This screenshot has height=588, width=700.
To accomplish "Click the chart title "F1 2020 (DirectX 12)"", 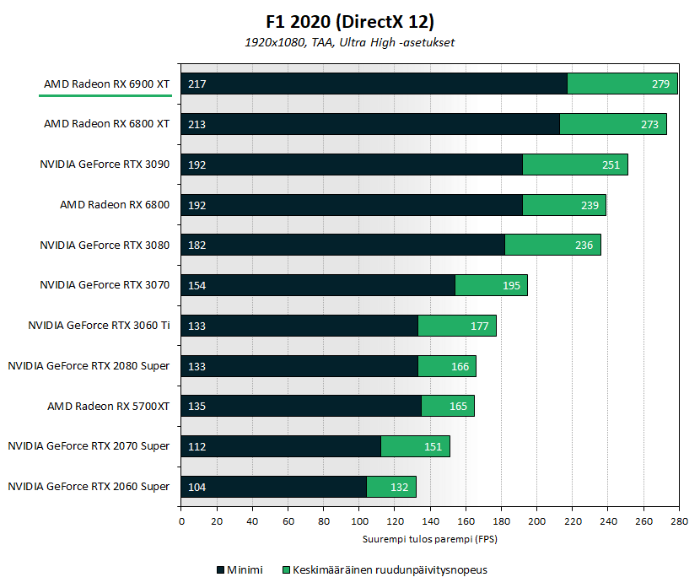I will pyautogui.click(x=350, y=21).
